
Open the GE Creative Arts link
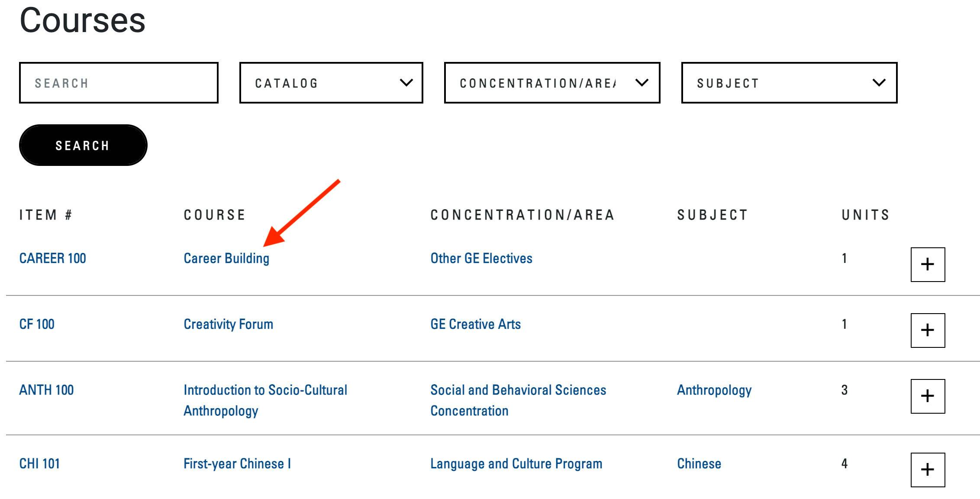click(x=475, y=324)
